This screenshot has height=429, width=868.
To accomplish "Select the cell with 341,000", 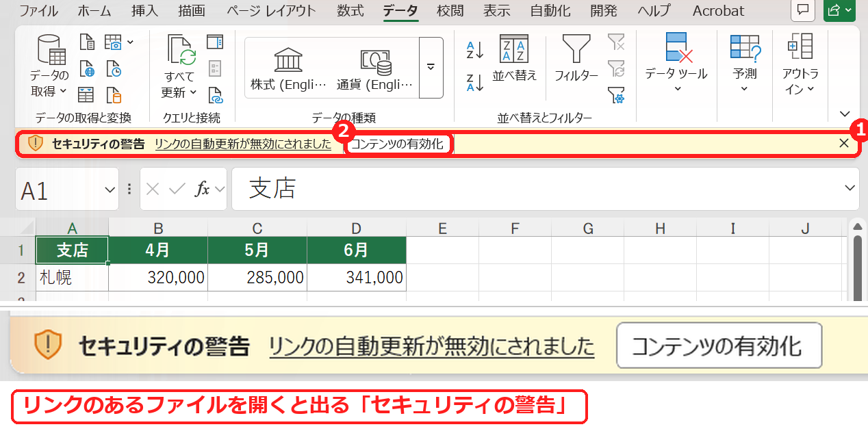I will coord(357,277).
